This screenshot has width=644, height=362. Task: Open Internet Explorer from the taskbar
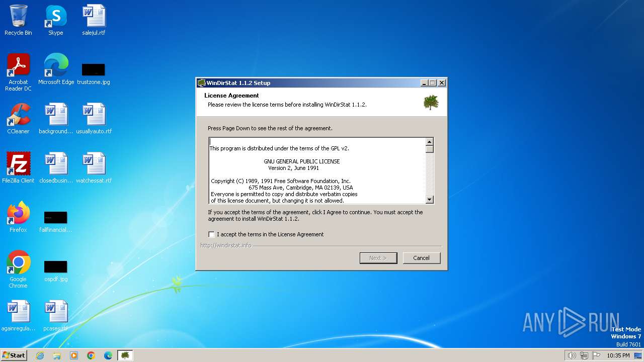click(40, 355)
